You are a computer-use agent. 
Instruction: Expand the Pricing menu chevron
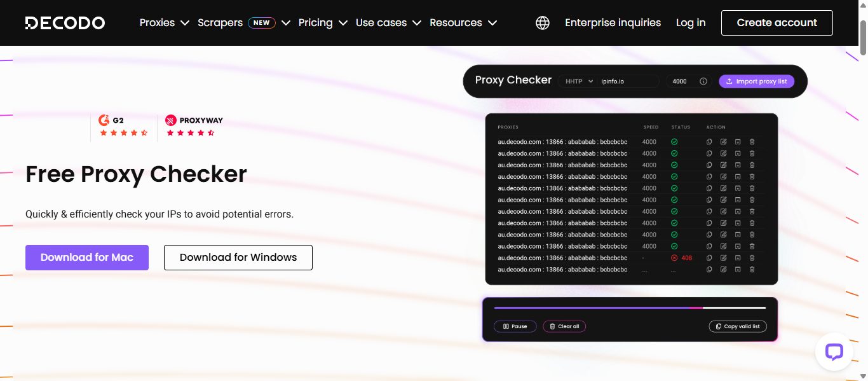click(343, 23)
